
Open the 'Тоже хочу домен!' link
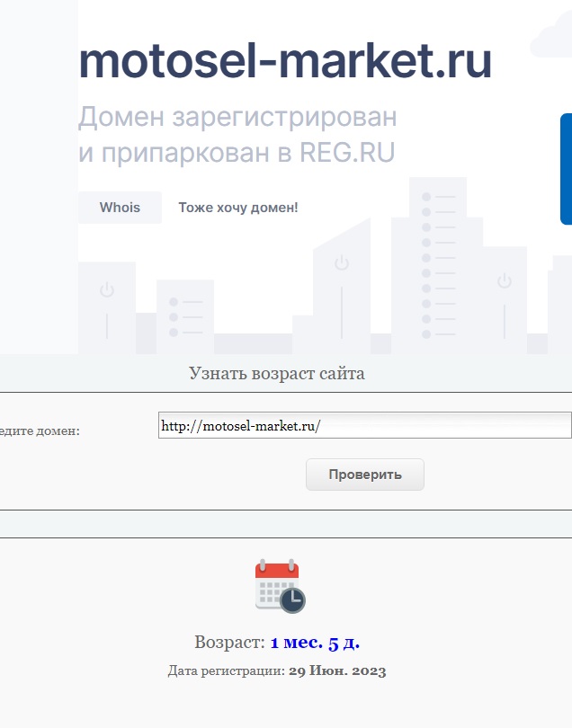coord(238,208)
